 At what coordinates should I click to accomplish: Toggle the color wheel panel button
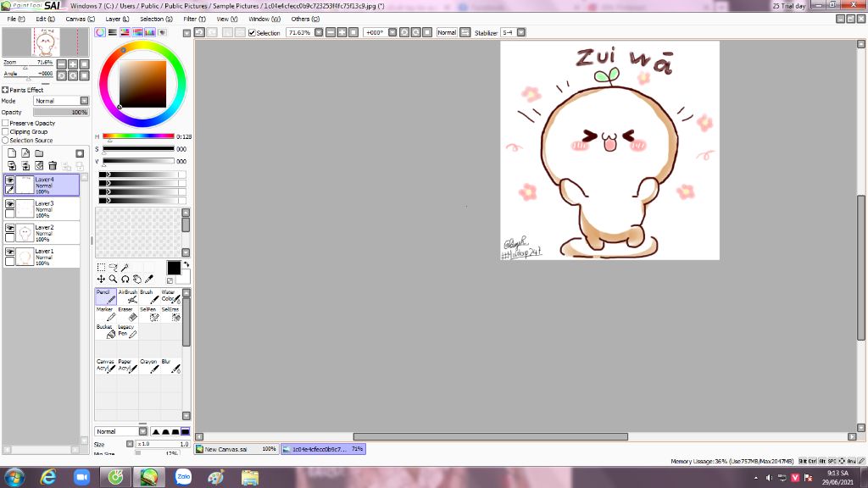click(100, 32)
